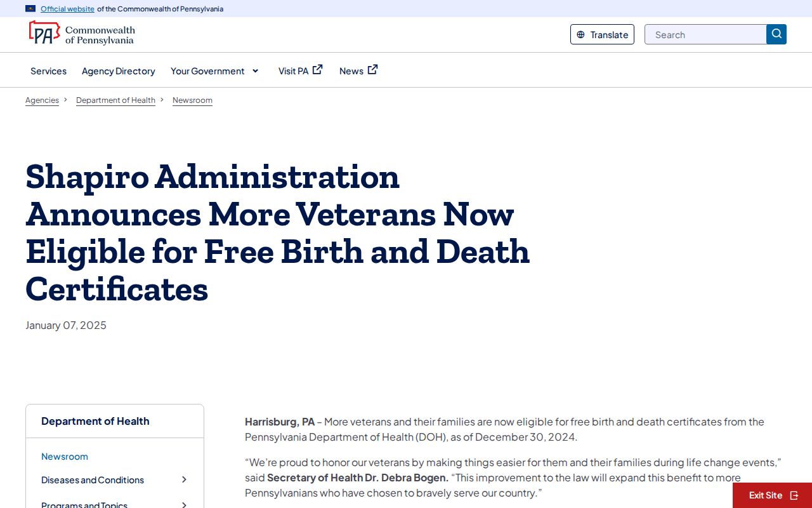
Task: Open Newsroom link in sidebar
Action: coord(65,457)
